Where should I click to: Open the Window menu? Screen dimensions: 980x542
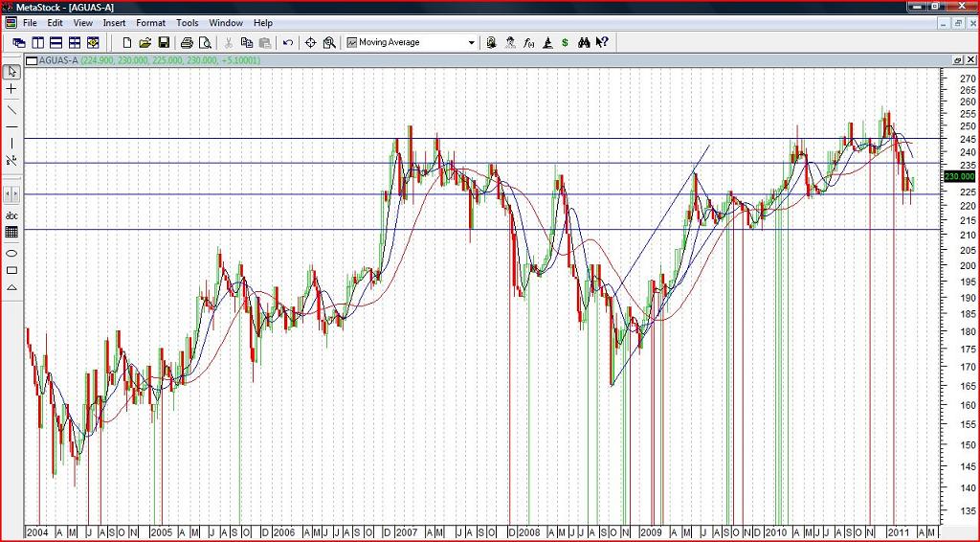(226, 23)
